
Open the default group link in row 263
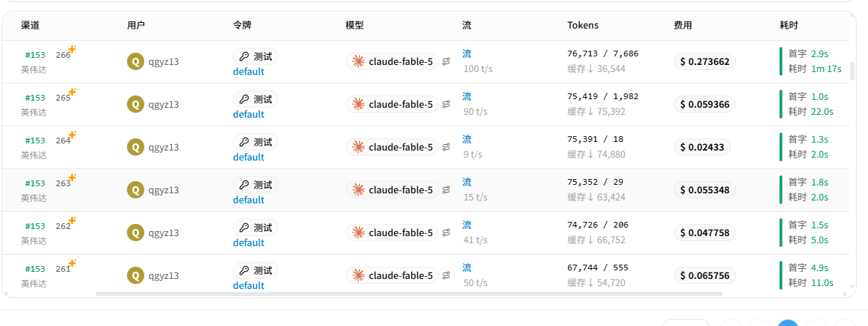coord(248,200)
